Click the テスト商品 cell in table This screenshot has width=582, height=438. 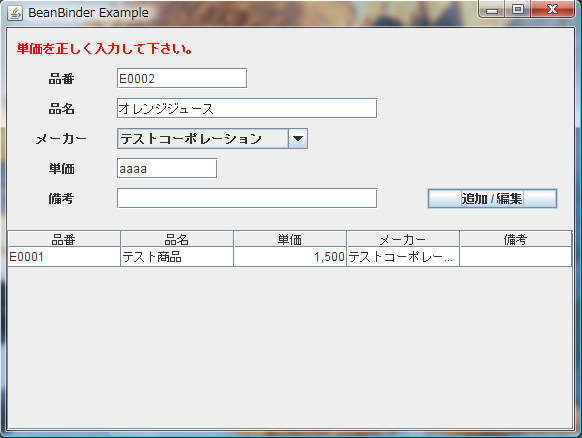[177, 257]
